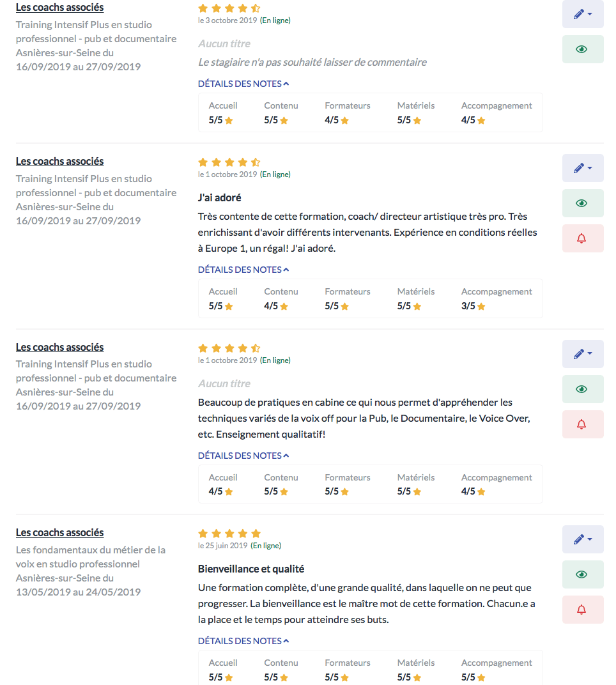Click the star rating of 'J'ai adoré' review

click(229, 162)
